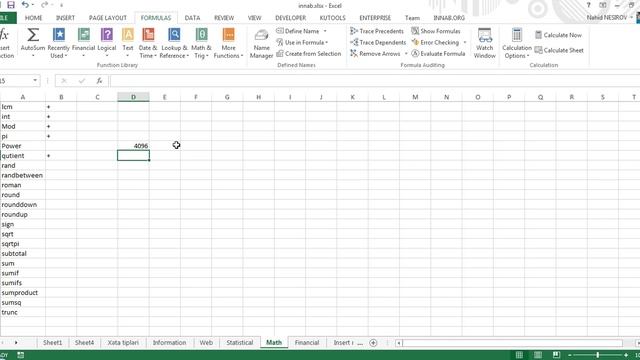The width and height of the screenshot is (640, 360).
Task: Click the Redo arrow icon
Action: coord(44,5)
